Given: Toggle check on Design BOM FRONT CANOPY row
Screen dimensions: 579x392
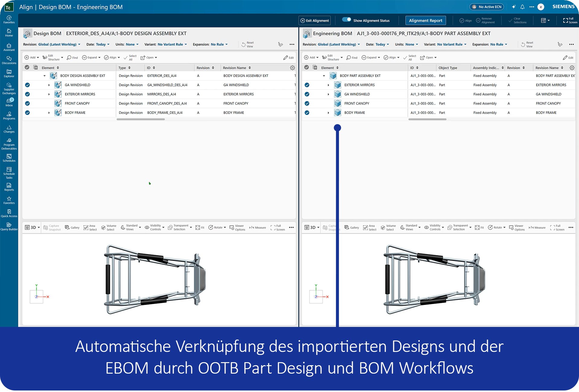Looking at the screenshot, I should [x=27, y=103].
